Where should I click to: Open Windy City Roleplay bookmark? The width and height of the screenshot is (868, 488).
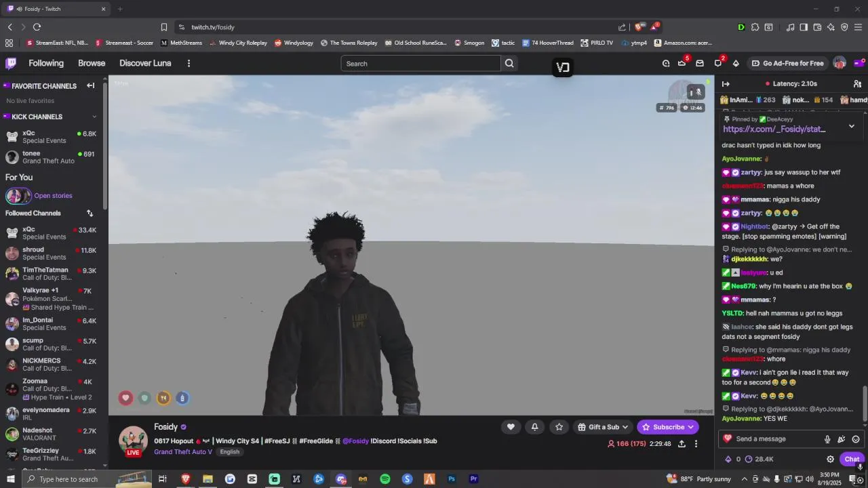[x=237, y=43]
